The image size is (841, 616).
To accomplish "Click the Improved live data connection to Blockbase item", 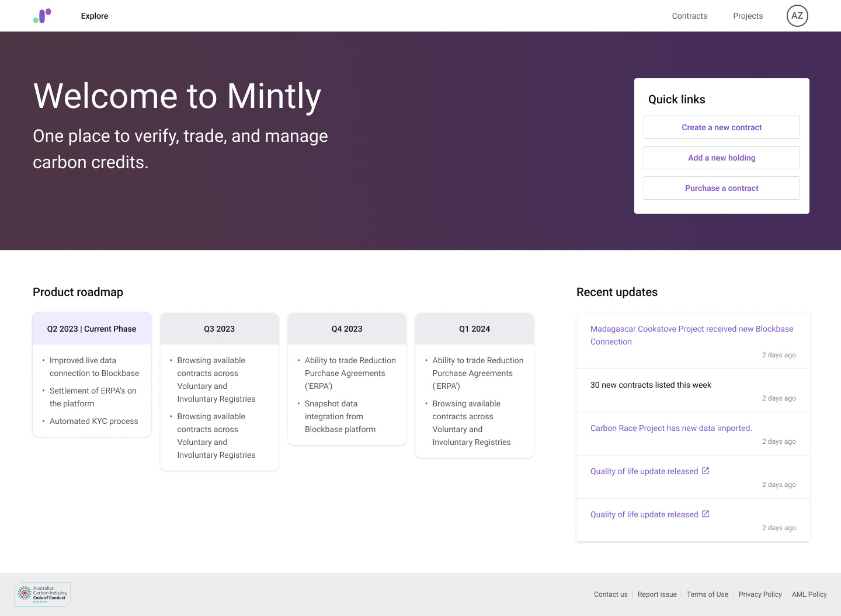I will 94,367.
